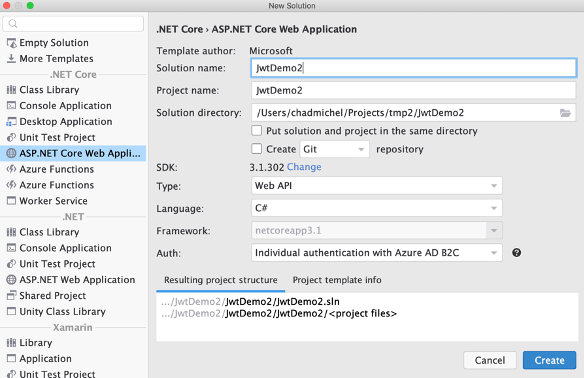Screen dimensions: 584x378
Task: Select the Xamarin Library icon
Action: (12, 343)
